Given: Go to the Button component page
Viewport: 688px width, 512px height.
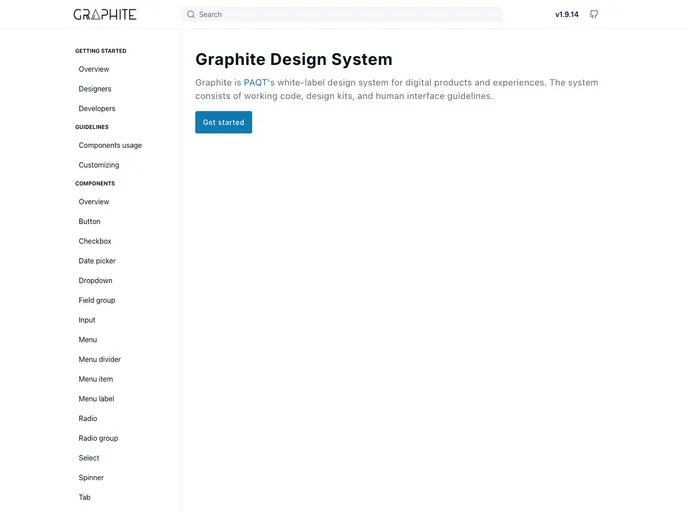Looking at the screenshot, I should 90,222.
